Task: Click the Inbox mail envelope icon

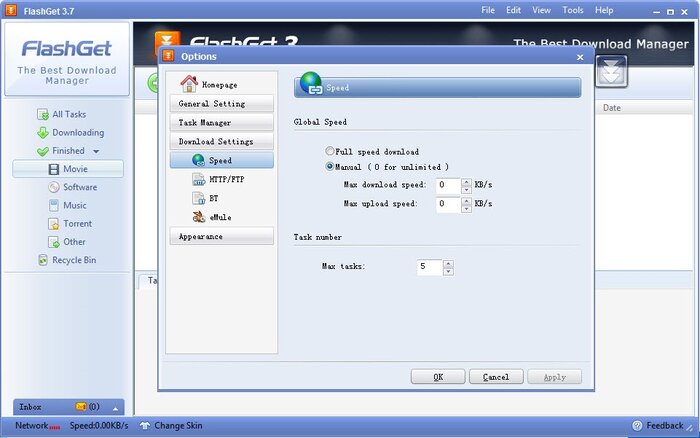Action: click(x=81, y=406)
